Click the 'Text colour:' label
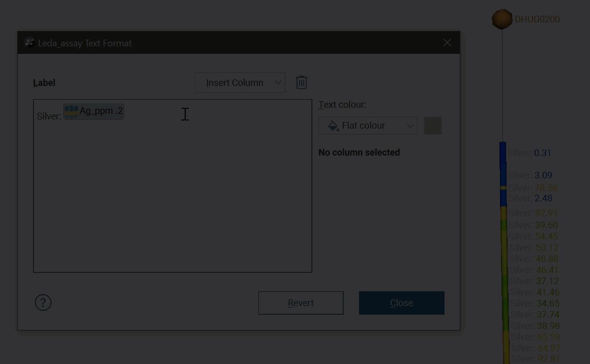The width and height of the screenshot is (590, 364). pyautogui.click(x=342, y=105)
